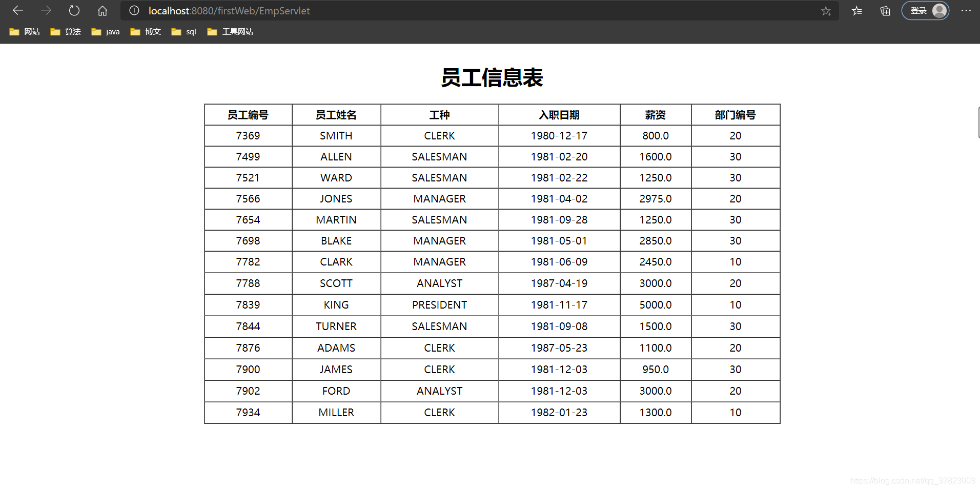
Task: Select the name cell TURNER
Action: pyautogui.click(x=336, y=326)
